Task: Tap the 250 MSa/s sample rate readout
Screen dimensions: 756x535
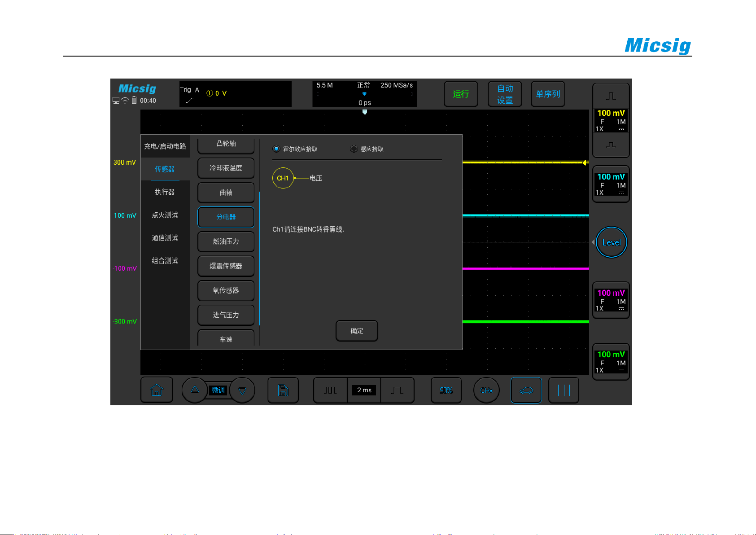Action: coord(397,85)
